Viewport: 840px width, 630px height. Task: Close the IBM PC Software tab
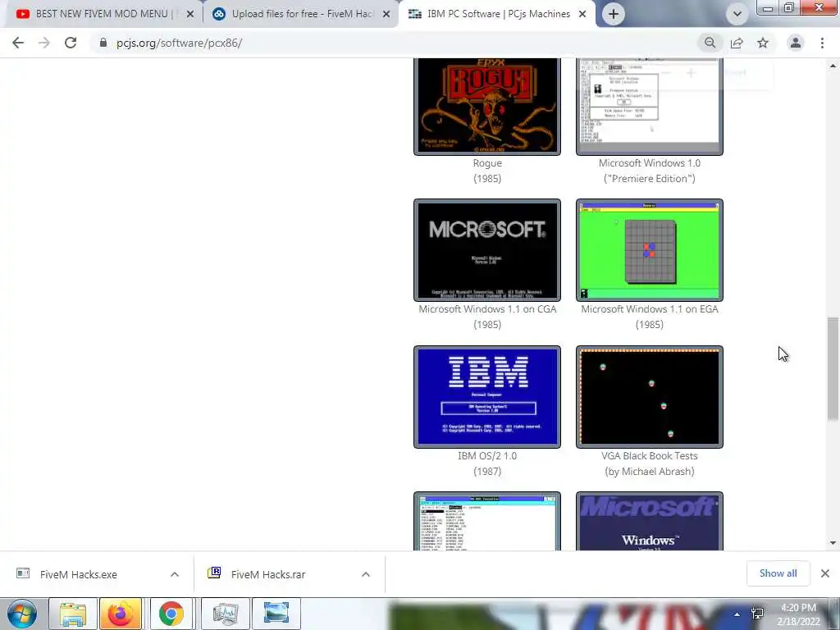click(x=582, y=14)
